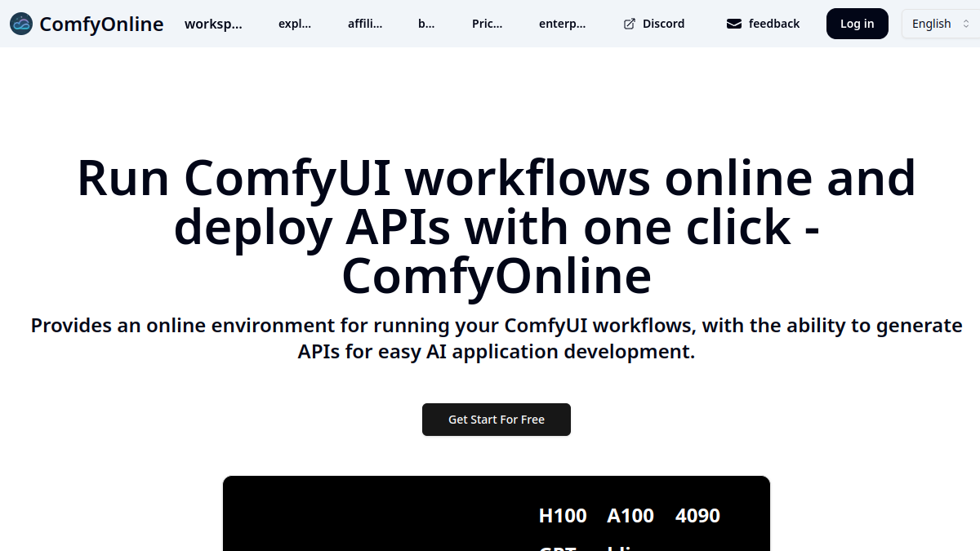The image size is (980, 551).
Task: Click the Log in button
Action: pos(857,24)
